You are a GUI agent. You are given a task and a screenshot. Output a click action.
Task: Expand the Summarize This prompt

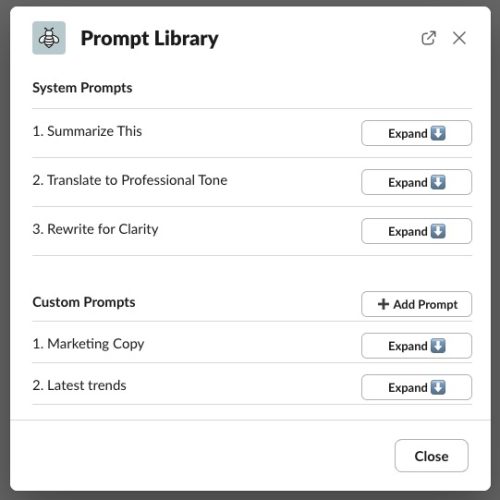pyautogui.click(x=416, y=133)
